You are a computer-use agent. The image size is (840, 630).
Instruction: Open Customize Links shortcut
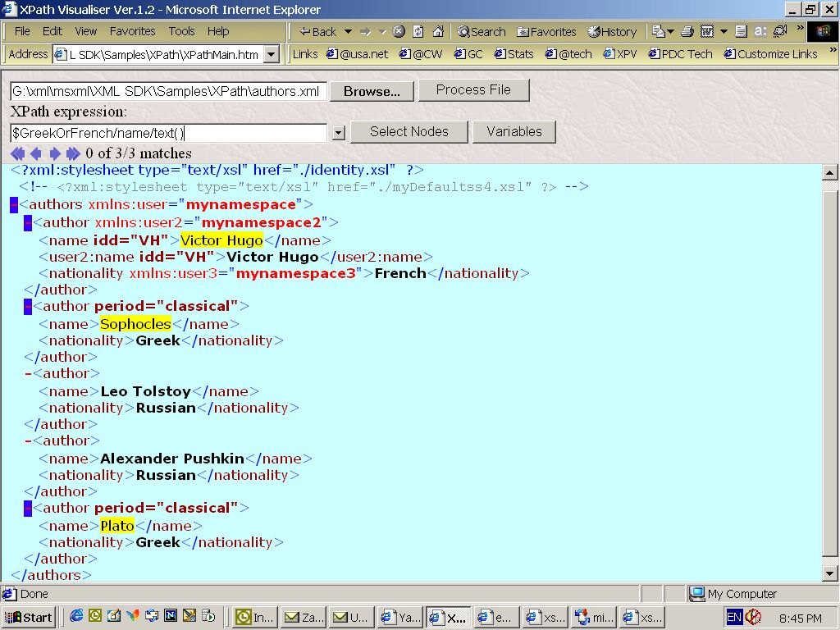[x=770, y=54]
